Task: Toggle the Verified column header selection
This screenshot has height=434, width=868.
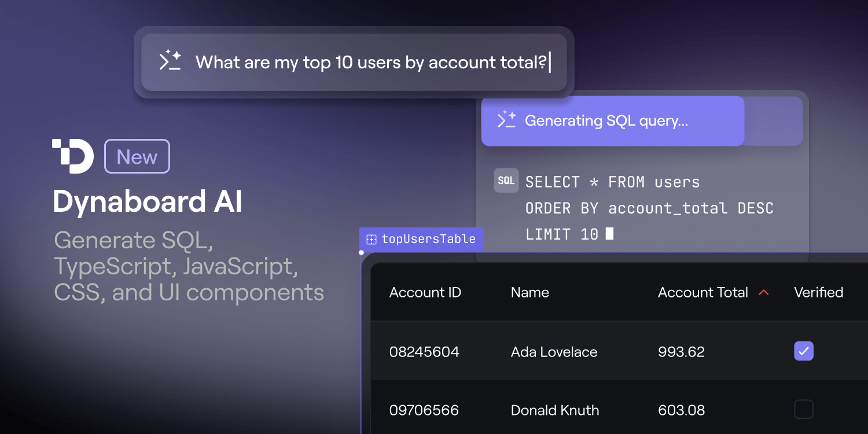Action: tap(818, 292)
